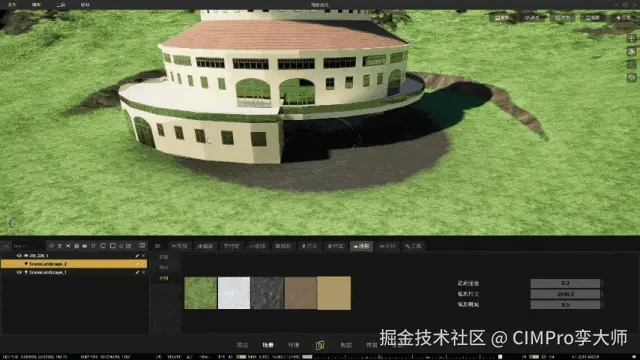Click the pencil edit icon on ScreenLandscape_1 row
Image resolution: width=640 pixels, height=360 pixels.
point(137,272)
